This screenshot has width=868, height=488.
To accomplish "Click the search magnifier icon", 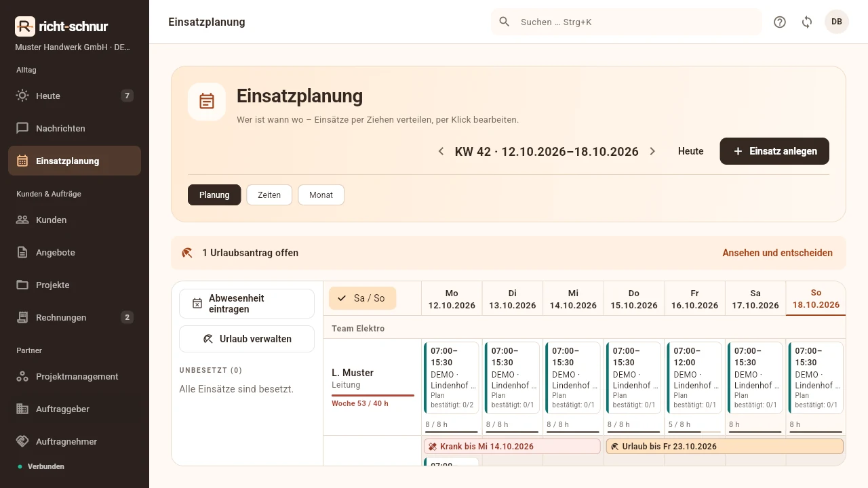I will click(x=505, y=22).
